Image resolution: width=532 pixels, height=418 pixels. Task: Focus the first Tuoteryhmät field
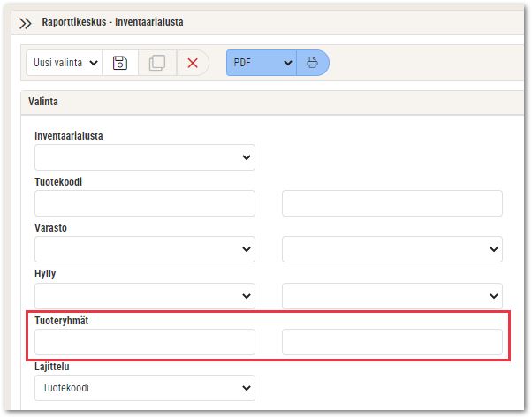pos(145,342)
